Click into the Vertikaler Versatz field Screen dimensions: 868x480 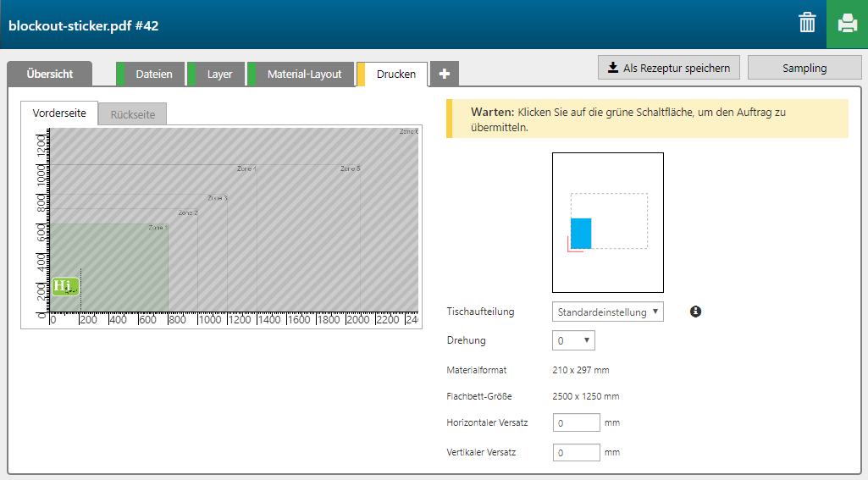click(x=576, y=453)
